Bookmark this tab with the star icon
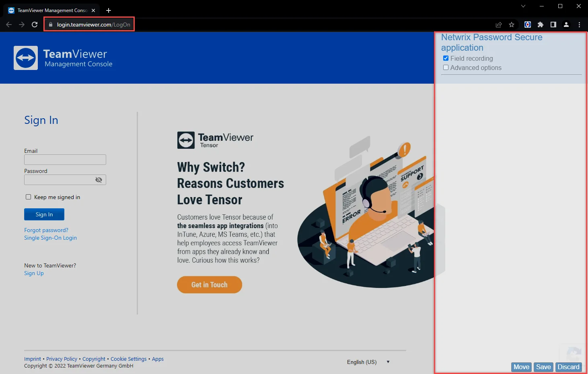 512,25
